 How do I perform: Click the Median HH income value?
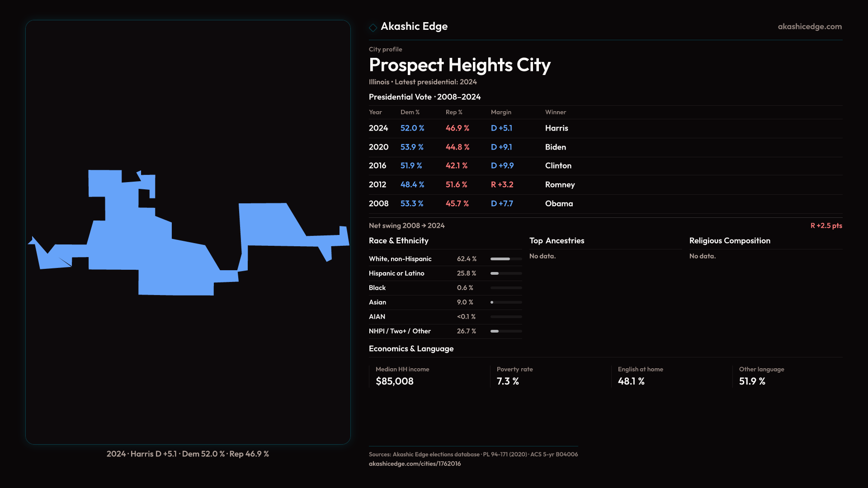[395, 381]
